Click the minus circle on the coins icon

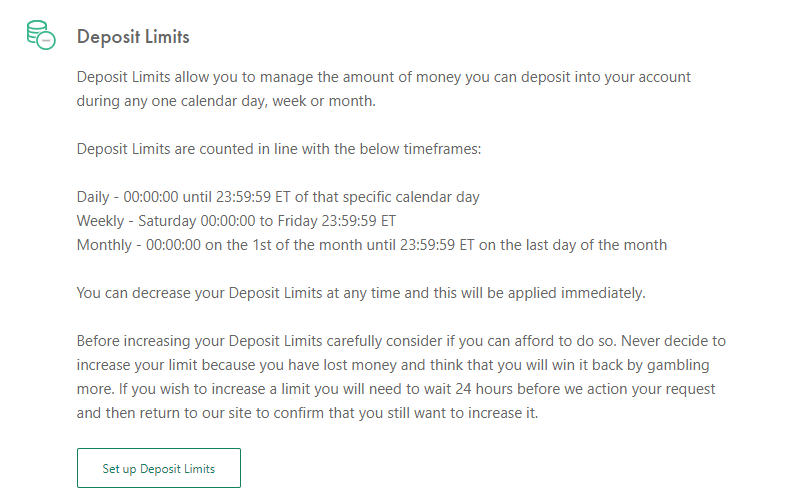(46, 40)
